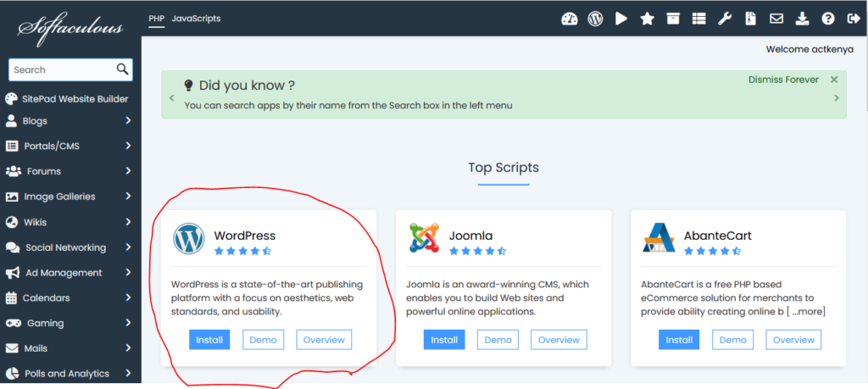Screen dimensions: 868x389
Task: Open the WordPress Overview
Action: click(x=324, y=340)
